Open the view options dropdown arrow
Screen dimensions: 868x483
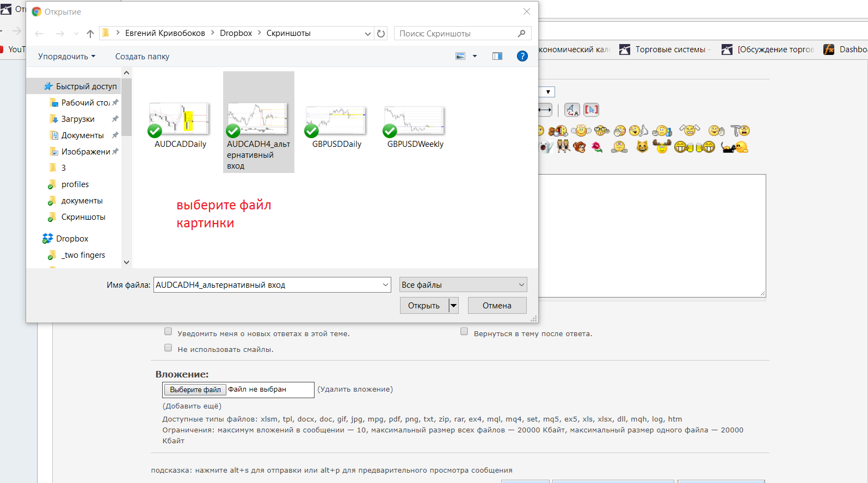click(475, 56)
